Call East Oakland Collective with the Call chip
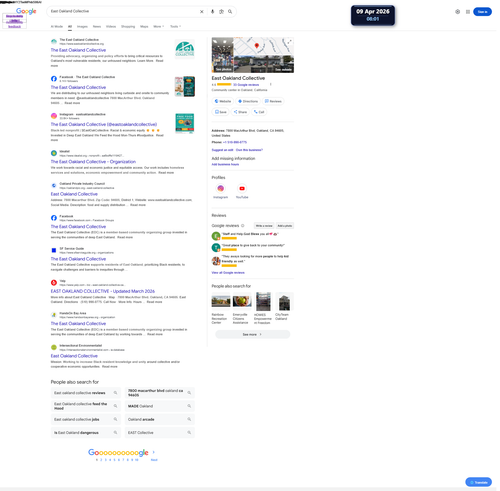The image size is (500, 491). [x=259, y=112]
